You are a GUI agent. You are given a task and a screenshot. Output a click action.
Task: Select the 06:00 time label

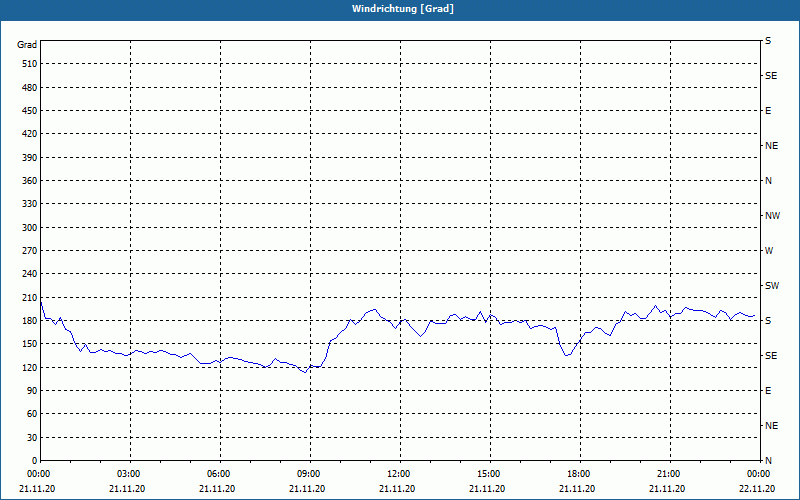coord(220,474)
